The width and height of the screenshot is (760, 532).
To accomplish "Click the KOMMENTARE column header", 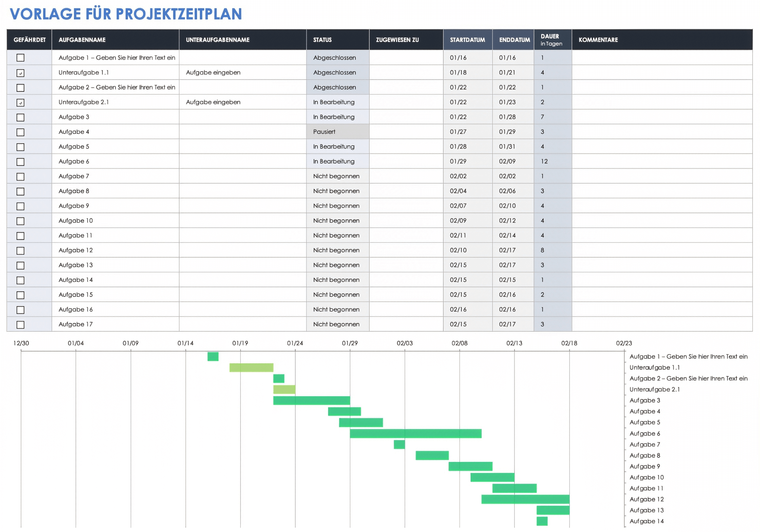I will tap(662, 40).
